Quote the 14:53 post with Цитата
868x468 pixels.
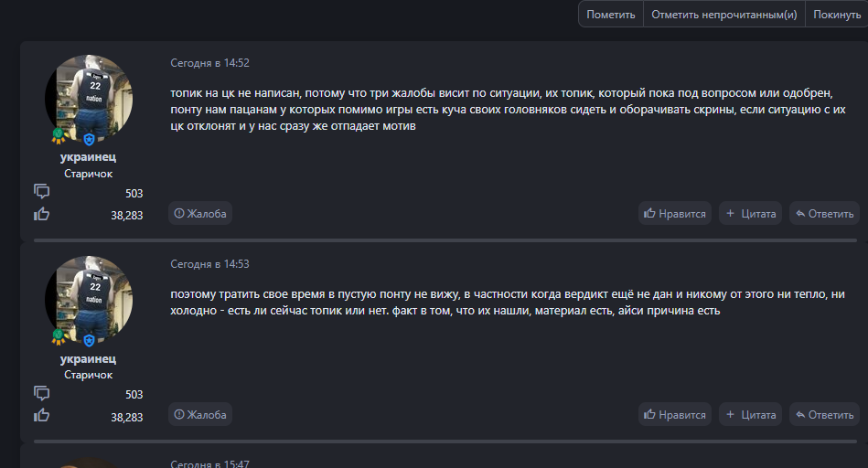[750, 415]
